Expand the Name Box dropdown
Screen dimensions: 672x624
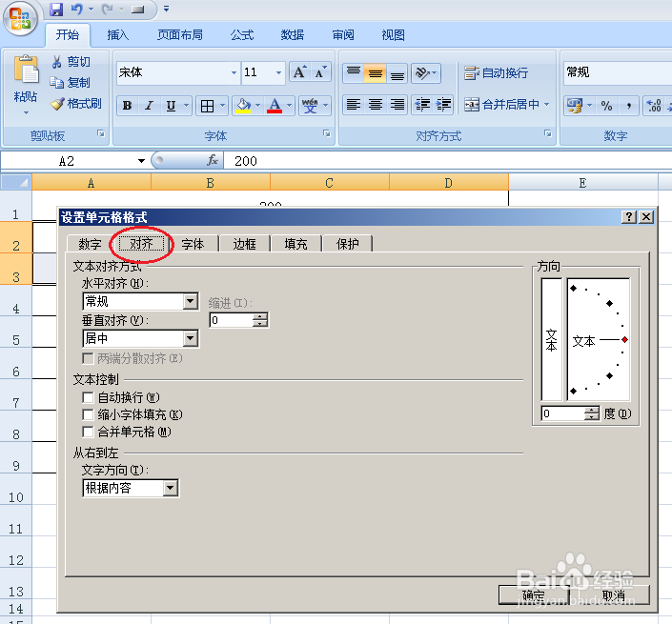(x=141, y=161)
